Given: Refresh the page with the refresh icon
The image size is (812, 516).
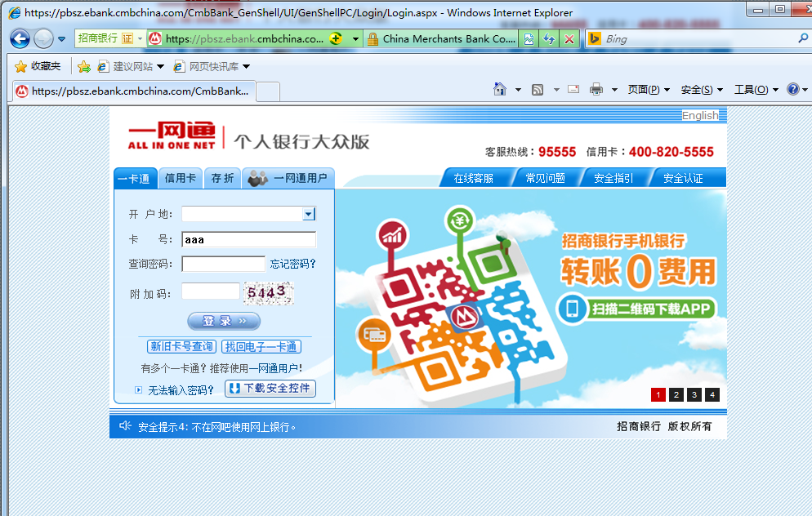Looking at the screenshot, I should pos(549,39).
